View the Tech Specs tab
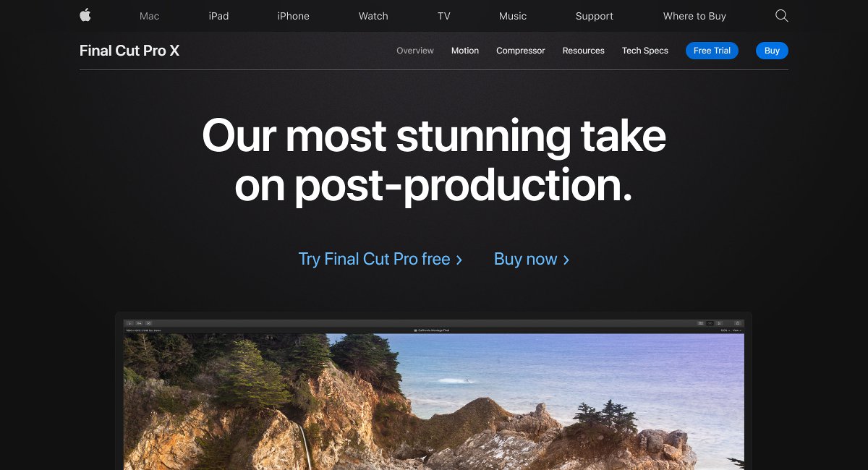Image resolution: width=868 pixels, height=470 pixels. coord(645,51)
